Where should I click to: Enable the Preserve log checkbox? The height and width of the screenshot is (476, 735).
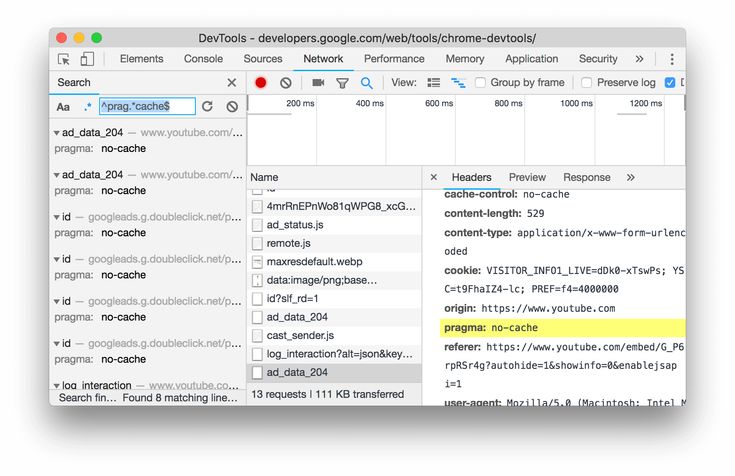point(586,83)
